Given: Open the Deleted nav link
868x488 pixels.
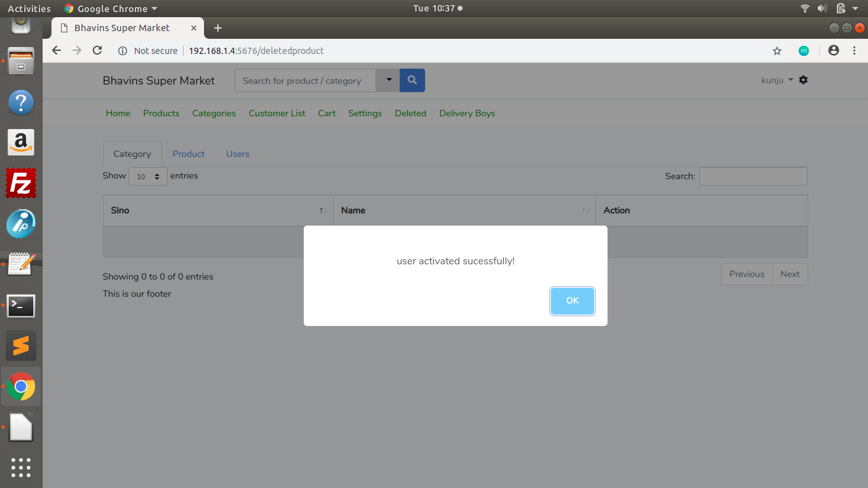Looking at the screenshot, I should [x=410, y=113].
